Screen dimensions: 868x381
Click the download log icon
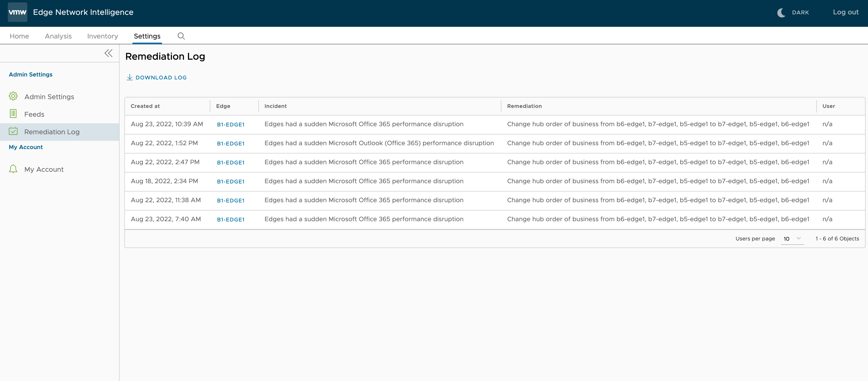130,77
